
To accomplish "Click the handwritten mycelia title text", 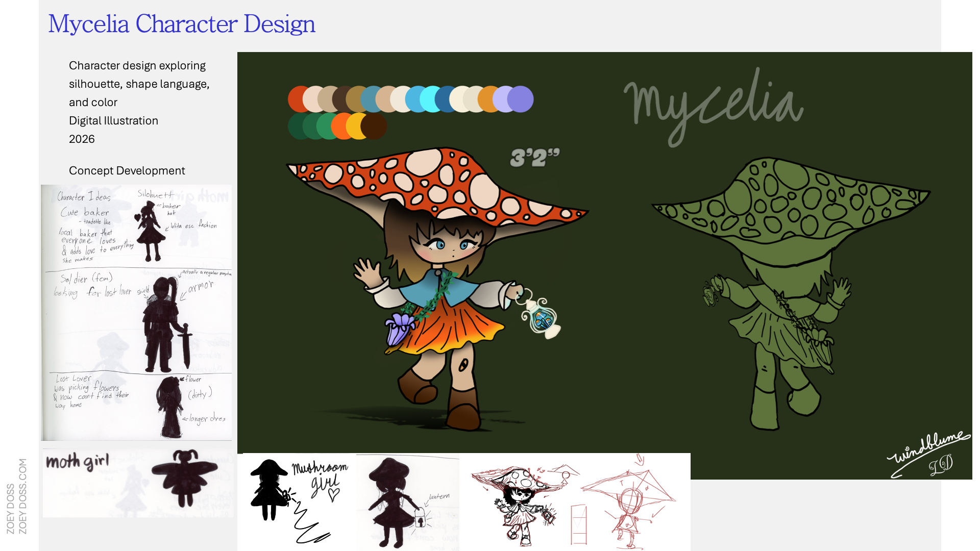I will (714, 106).
